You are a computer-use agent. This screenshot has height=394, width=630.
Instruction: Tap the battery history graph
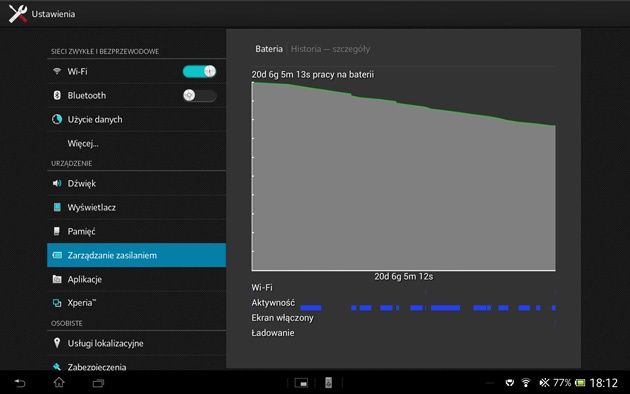(x=404, y=176)
